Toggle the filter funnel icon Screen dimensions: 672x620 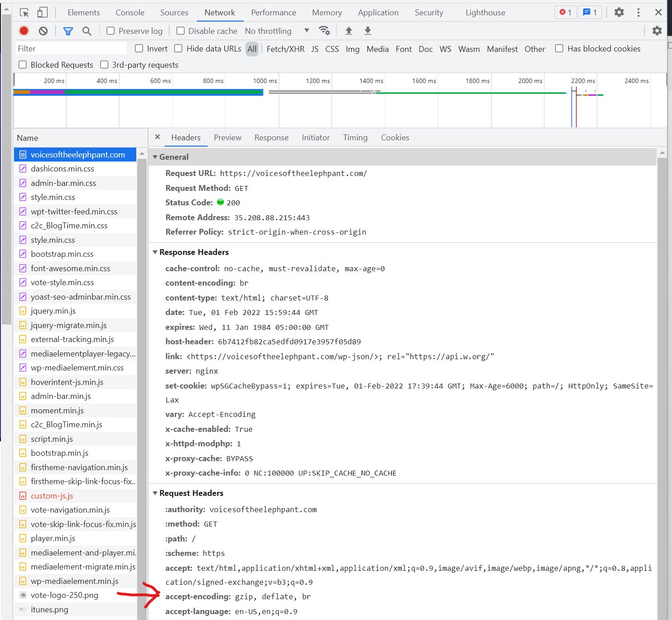click(x=68, y=31)
